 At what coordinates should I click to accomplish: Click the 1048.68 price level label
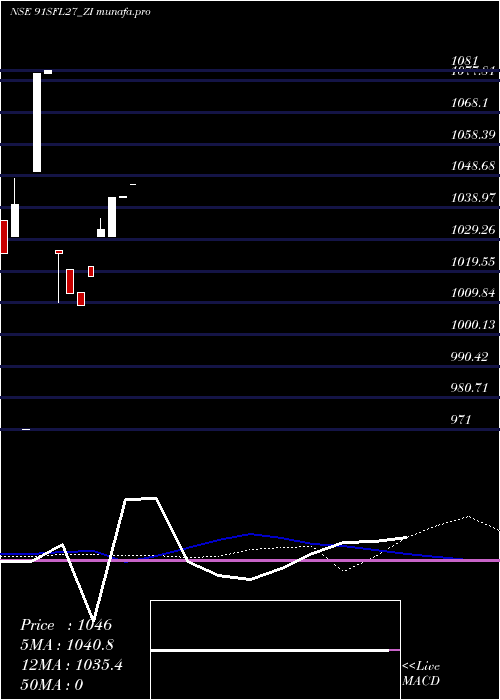point(473,166)
